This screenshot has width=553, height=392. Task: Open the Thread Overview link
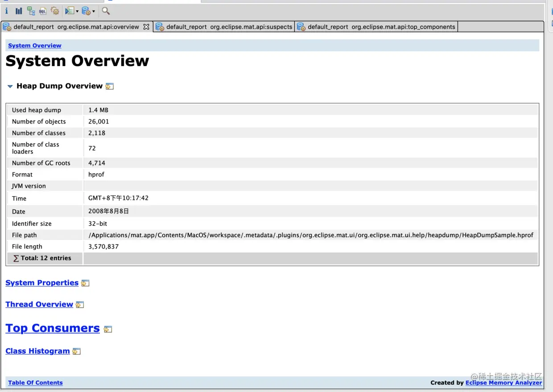tap(39, 304)
